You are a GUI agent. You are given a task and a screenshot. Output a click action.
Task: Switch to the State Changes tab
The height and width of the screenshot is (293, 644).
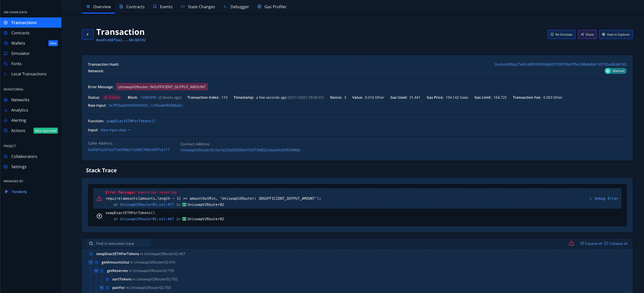coord(198,7)
